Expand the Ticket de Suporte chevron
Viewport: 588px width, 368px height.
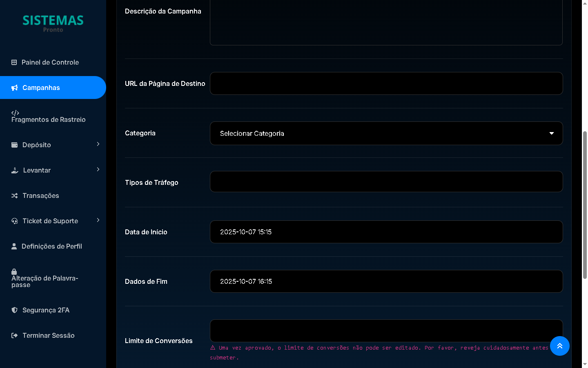point(98,220)
